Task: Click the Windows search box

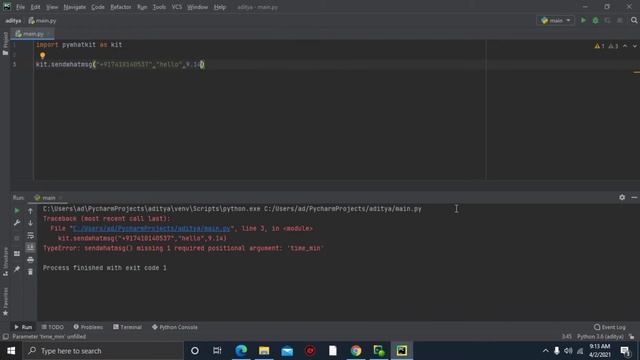Action: 103,351
